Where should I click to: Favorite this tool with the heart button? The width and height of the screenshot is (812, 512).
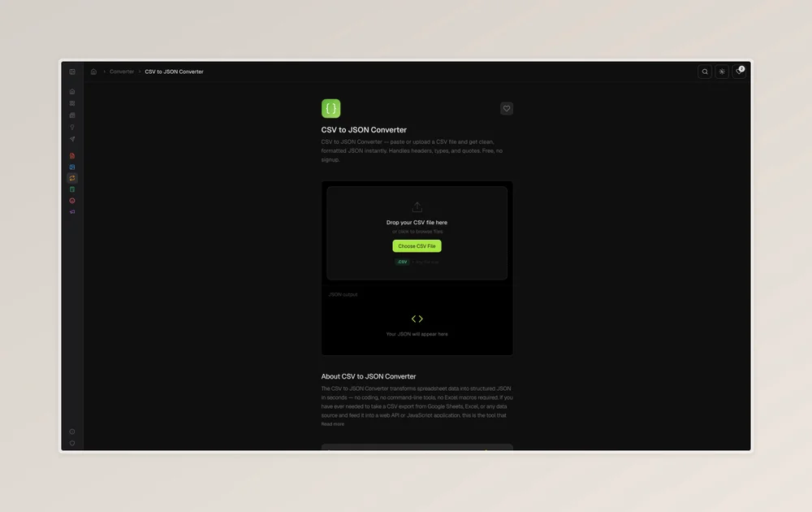coord(507,109)
